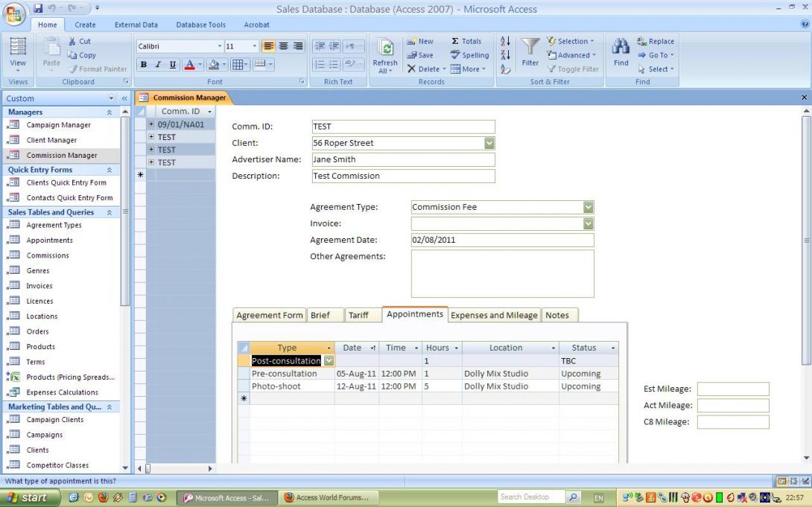Open font name Calibri dropdown
This screenshot has width=812, height=507.
pyautogui.click(x=220, y=46)
